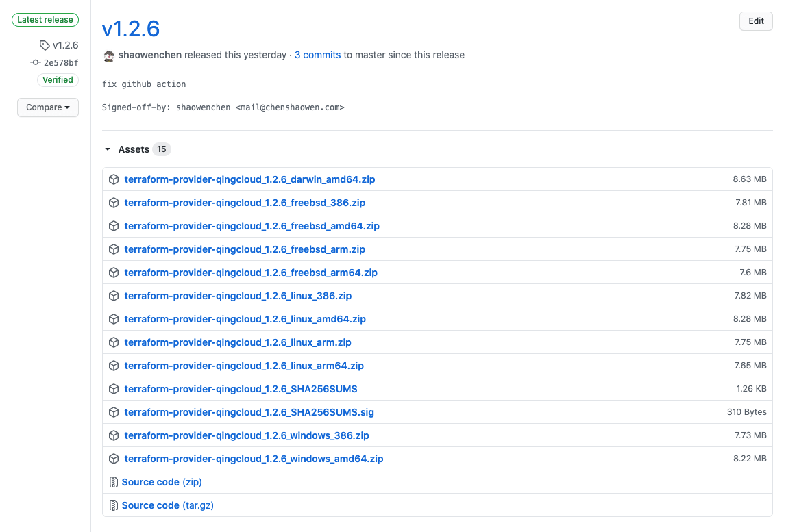Click the package icon for freebsd_arm64.zip

tap(114, 273)
